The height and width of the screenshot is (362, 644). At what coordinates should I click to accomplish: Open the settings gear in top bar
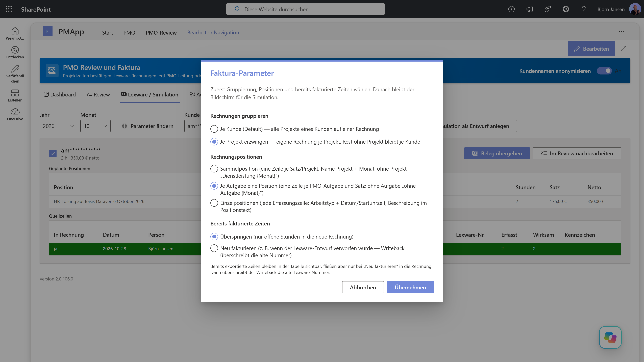coord(566,9)
